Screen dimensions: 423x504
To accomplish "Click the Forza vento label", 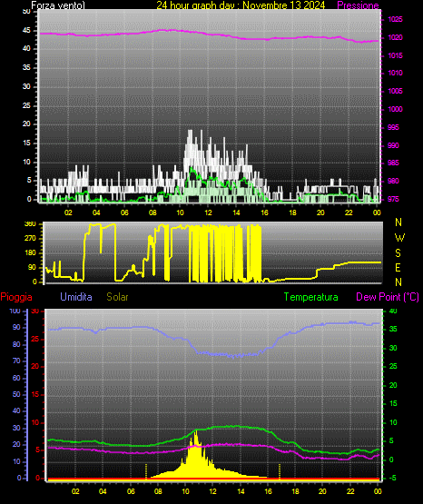I will coord(58,5).
